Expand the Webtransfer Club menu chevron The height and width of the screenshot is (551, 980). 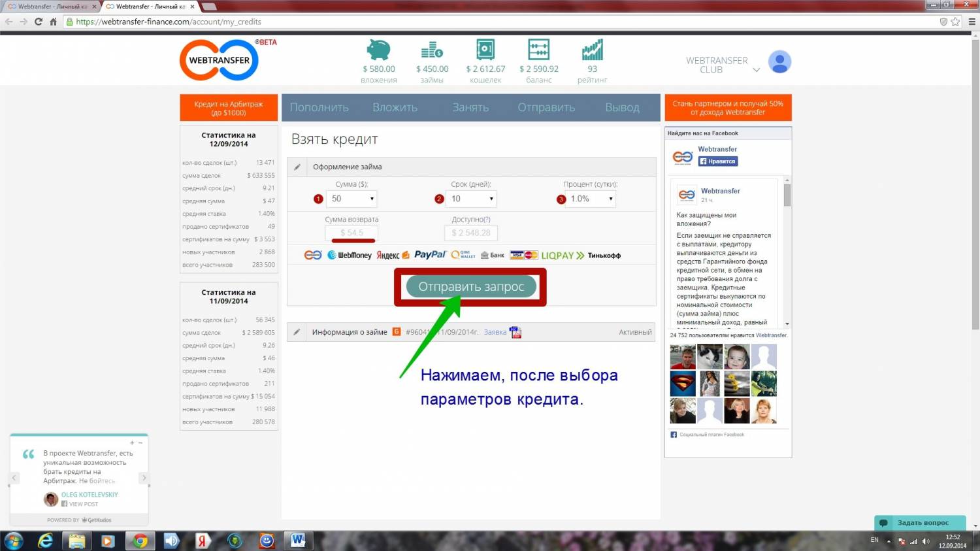(757, 70)
